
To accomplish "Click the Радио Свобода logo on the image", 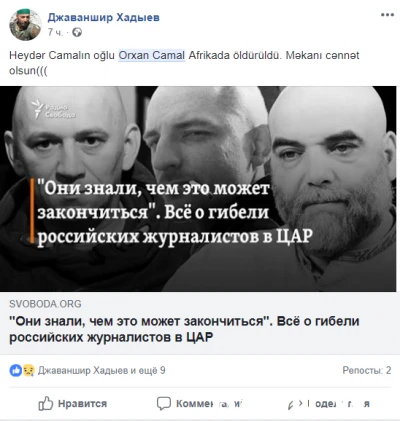I will [54, 109].
